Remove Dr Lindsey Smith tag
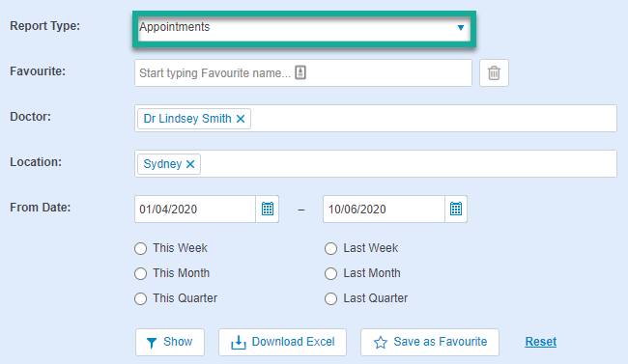 (241, 119)
